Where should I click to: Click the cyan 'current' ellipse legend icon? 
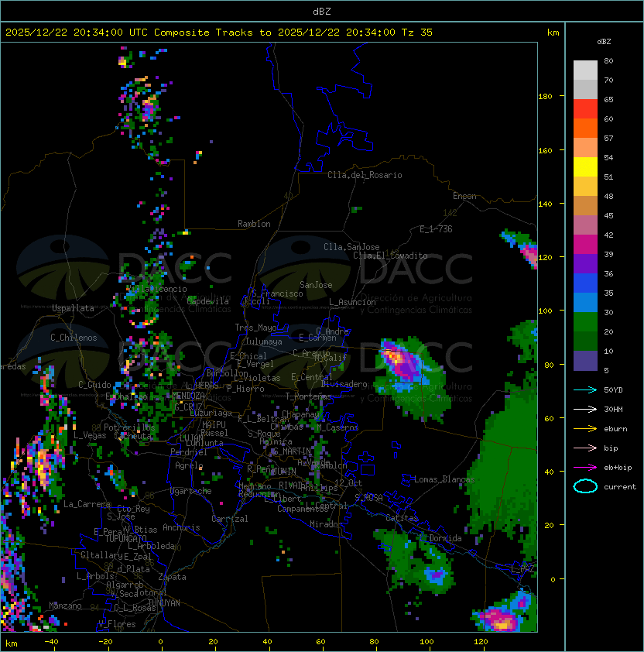(x=585, y=486)
